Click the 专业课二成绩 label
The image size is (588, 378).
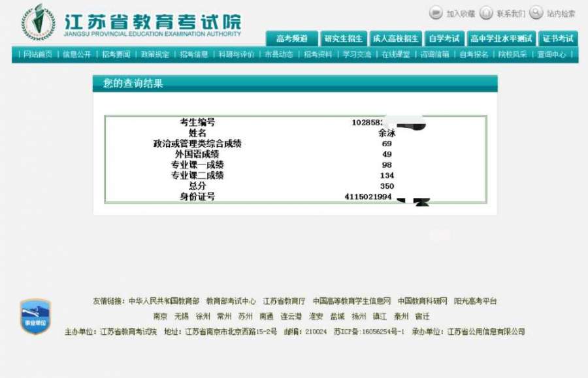pyautogui.click(x=197, y=176)
